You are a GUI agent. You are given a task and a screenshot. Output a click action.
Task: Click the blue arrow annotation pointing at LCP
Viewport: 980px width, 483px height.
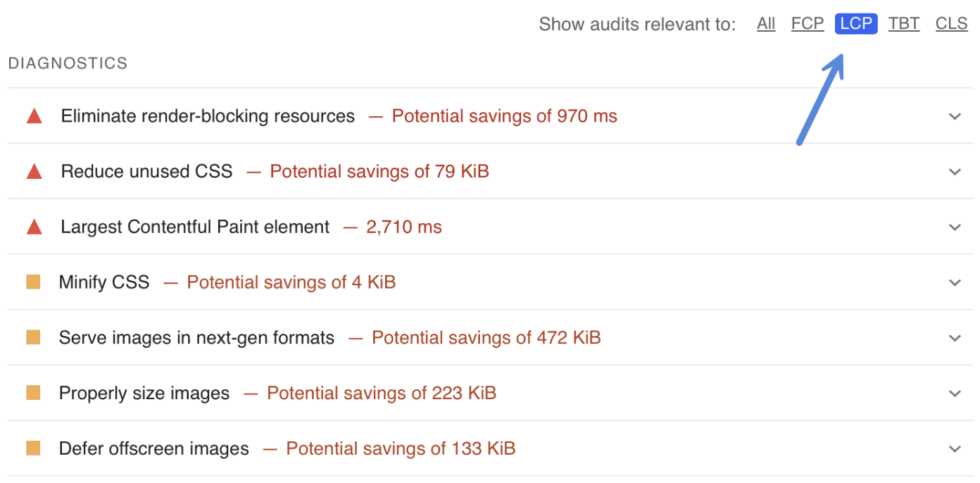click(x=820, y=99)
